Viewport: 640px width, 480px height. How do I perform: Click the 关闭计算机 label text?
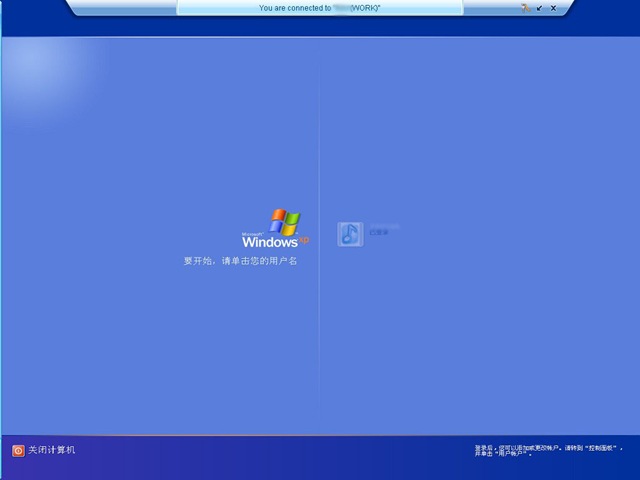(51, 450)
